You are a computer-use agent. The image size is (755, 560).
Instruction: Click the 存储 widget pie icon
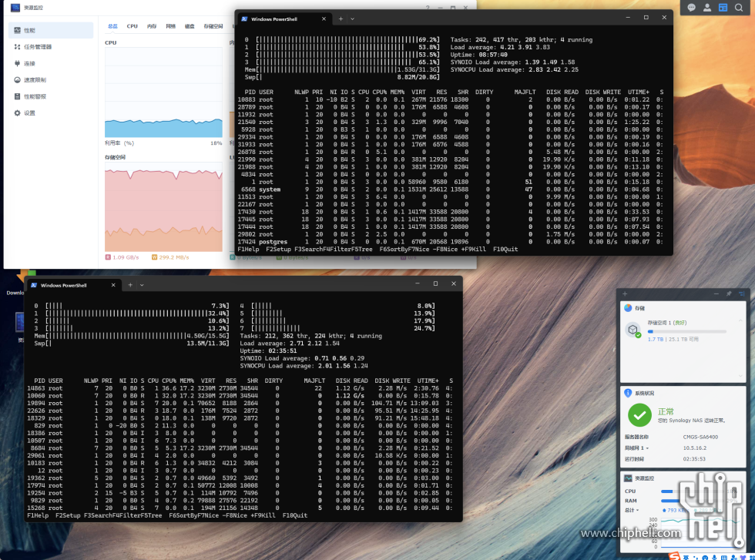point(628,308)
